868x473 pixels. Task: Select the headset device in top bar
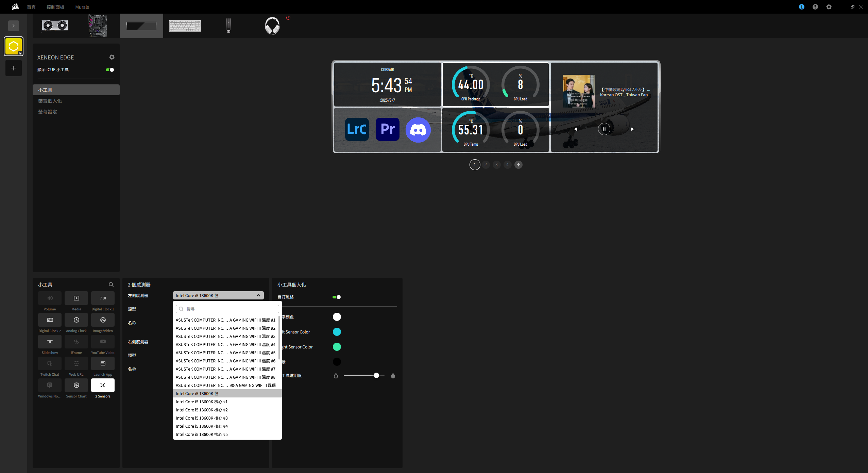click(272, 26)
